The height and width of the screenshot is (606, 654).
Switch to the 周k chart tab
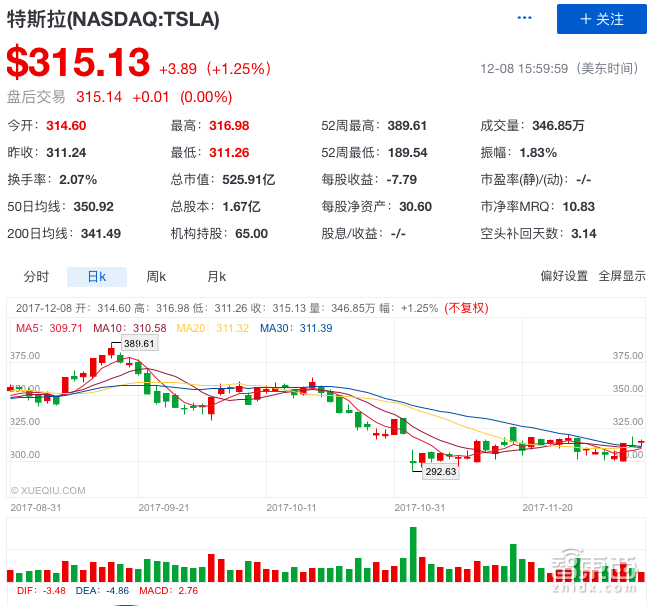[x=156, y=277]
